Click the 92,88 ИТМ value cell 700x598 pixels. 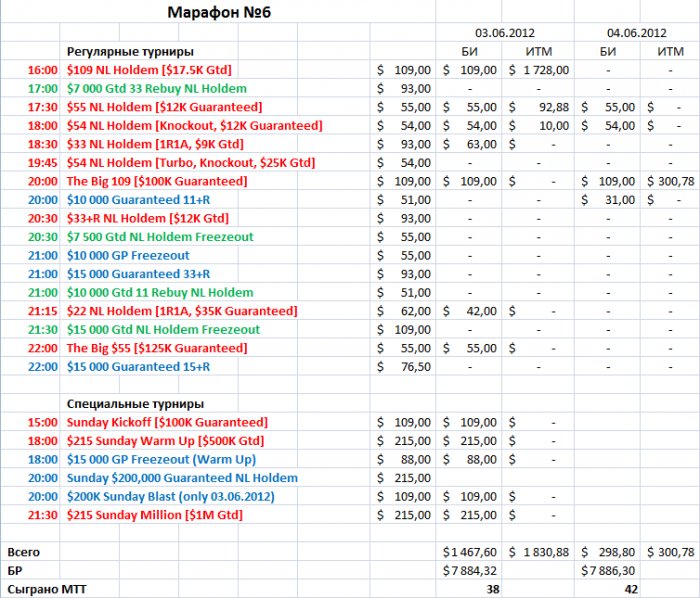coord(538,107)
